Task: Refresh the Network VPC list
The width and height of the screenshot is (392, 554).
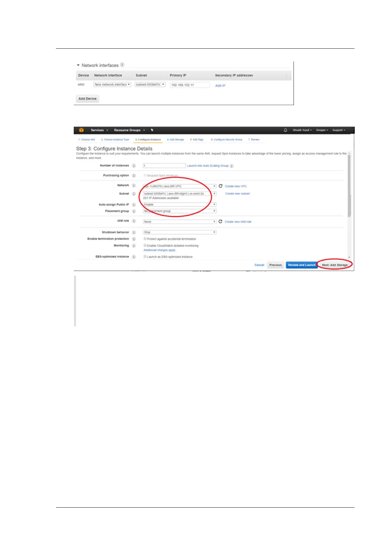Action: pos(221,186)
